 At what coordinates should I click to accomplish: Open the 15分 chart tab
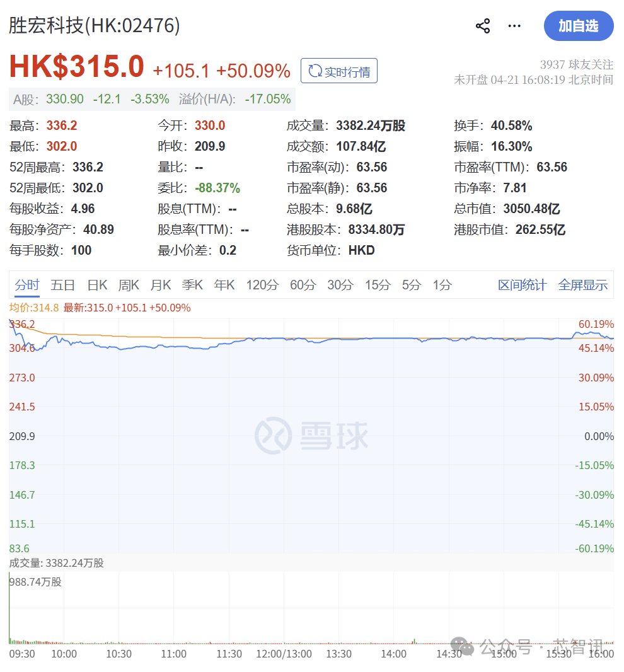378,285
